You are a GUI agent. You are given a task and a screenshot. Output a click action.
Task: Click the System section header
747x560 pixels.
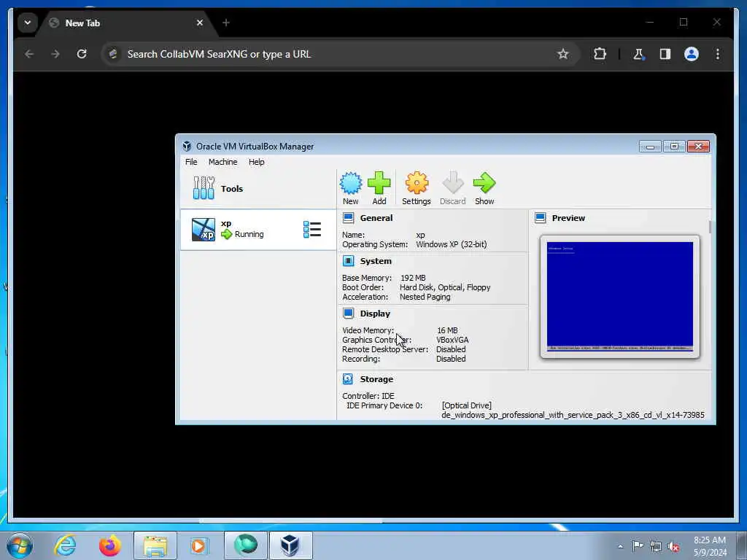376,261
